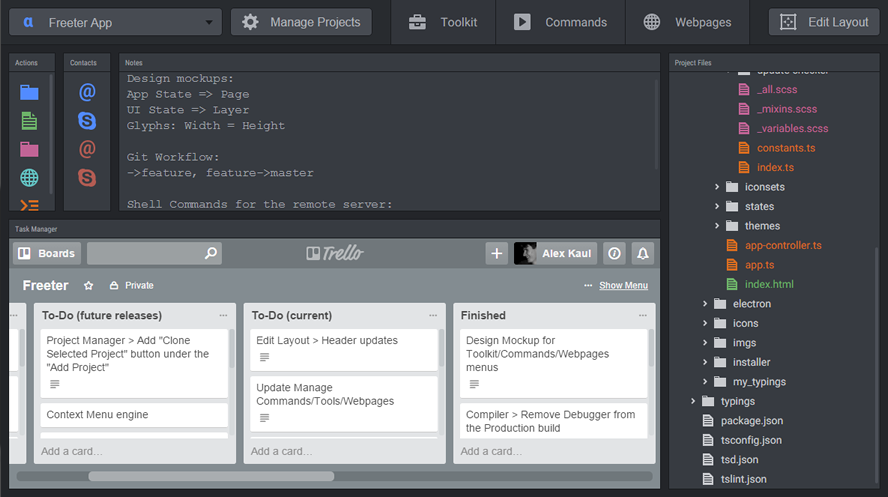This screenshot has height=497, width=888.
Task: Open the Edit Layout > Header updates card
Action: click(344, 349)
